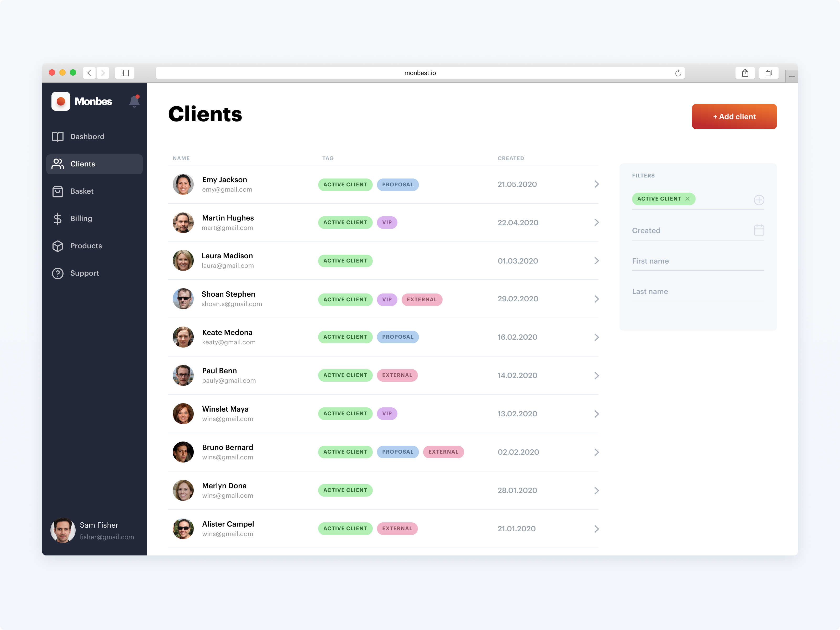Screen dimensions: 840x630
Task: Click the Monbes logo icon
Action: [x=61, y=101]
